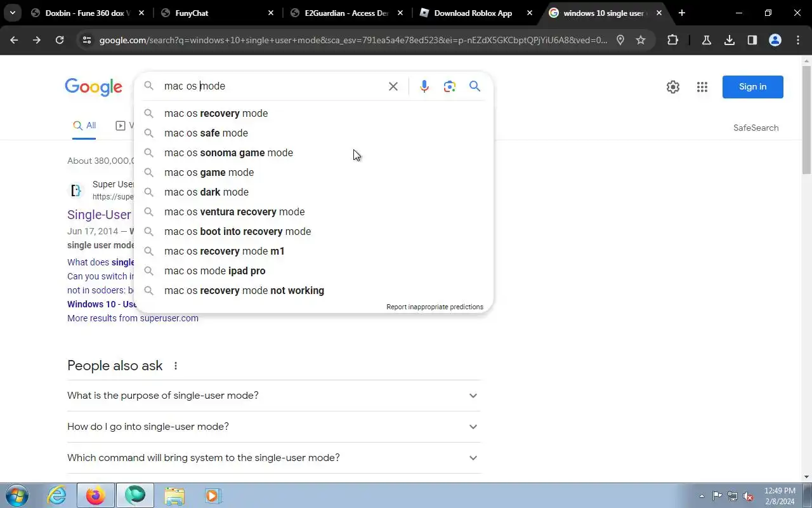Switch to the E2Guardian Access Denied tab
812x508 pixels.
pos(347,13)
